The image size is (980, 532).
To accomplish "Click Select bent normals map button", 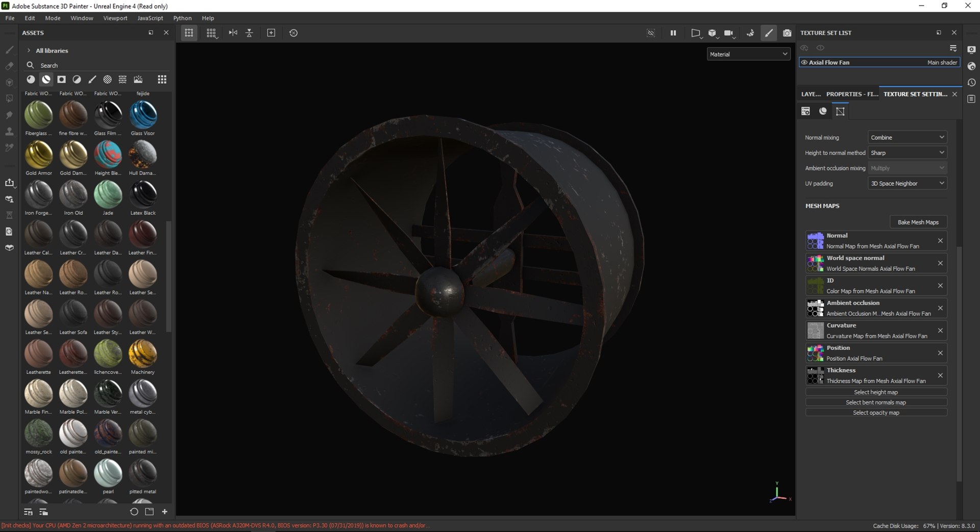I will [x=876, y=402].
